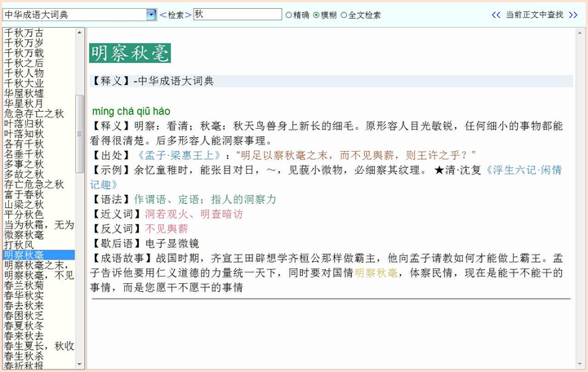Select 当为秋霜，无为 entry in list
Image resolution: width=588 pixels, height=372 pixels.
pos(39,225)
